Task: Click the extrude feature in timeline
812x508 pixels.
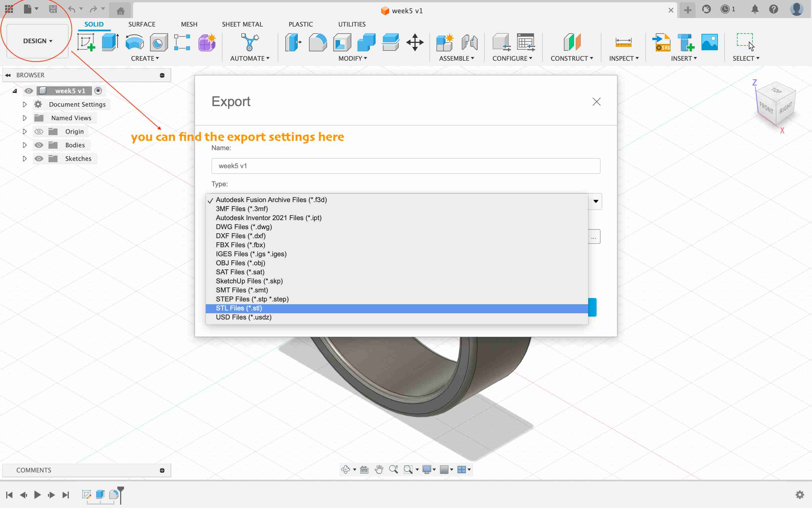Action: [x=100, y=494]
